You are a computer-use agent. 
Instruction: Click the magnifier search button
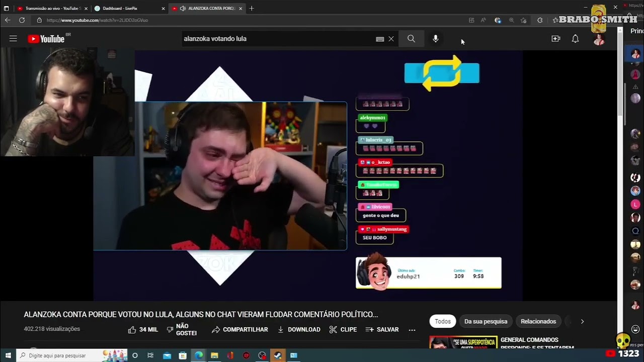coord(411,39)
